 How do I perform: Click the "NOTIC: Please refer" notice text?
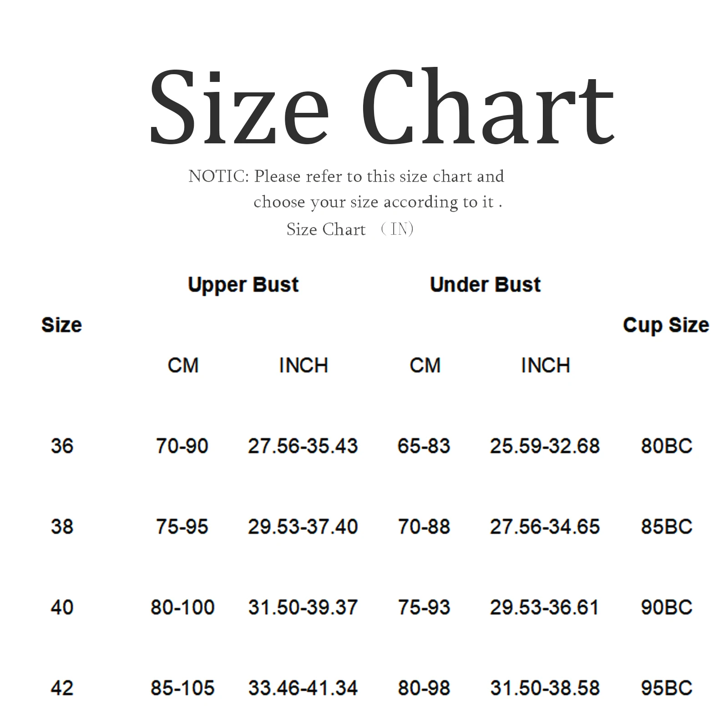click(346, 177)
